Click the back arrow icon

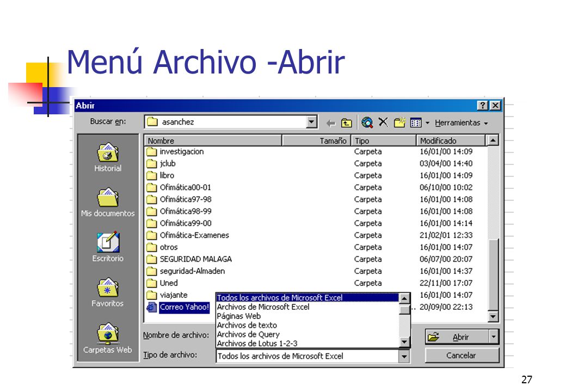click(x=330, y=122)
